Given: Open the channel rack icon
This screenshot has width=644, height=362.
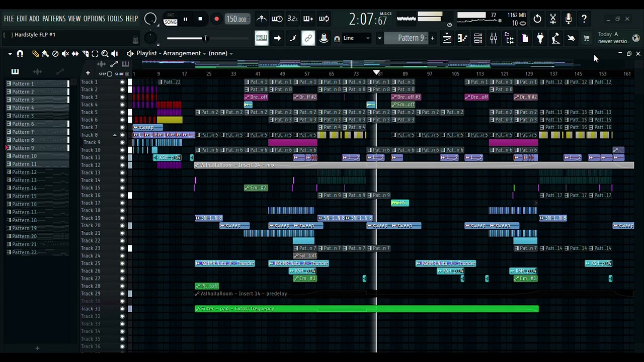Looking at the screenshot, I should click(x=478, y=38).
